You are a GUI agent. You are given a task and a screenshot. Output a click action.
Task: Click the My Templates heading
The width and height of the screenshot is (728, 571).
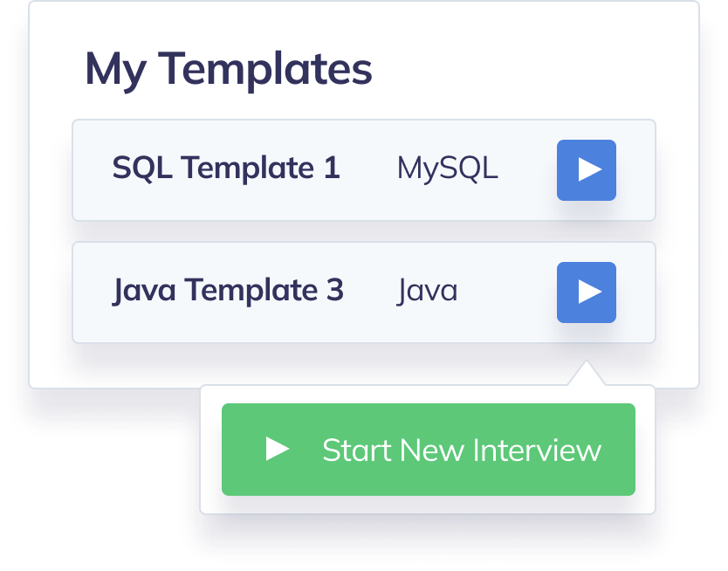(228, 69)
